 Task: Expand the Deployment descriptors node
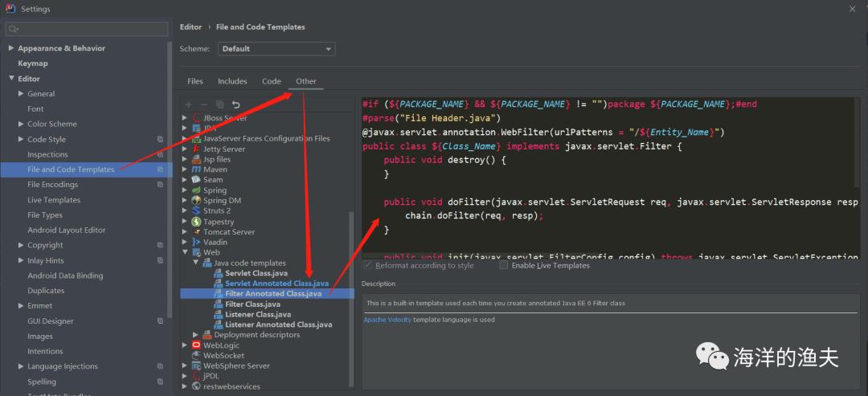[195, 335]
